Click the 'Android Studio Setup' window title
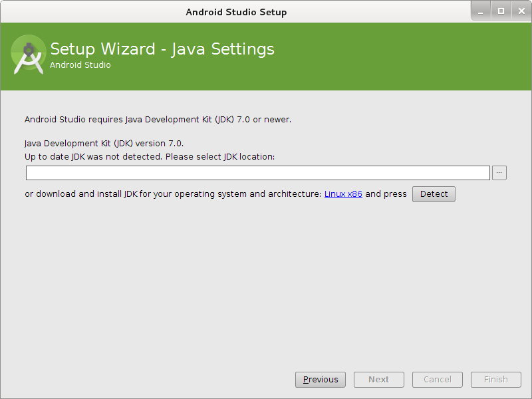 pos(236,12)
